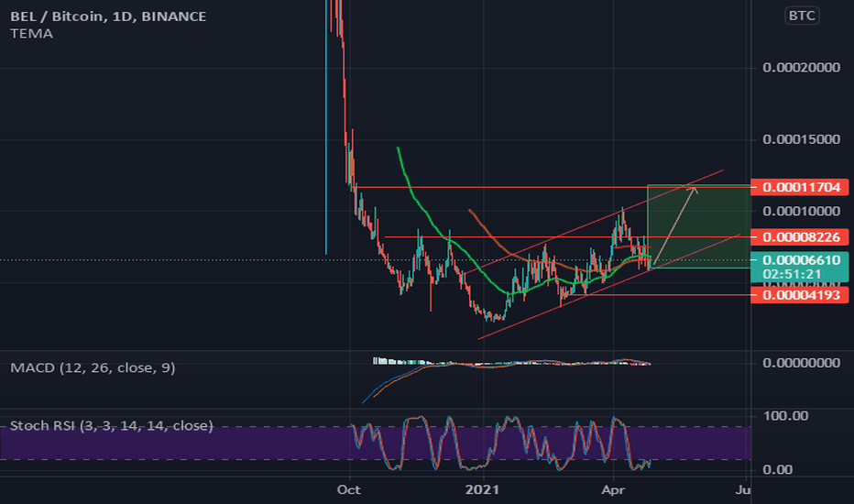
Task: Click the 0.00010000 price axis value
Action: (x=801, y=212)
